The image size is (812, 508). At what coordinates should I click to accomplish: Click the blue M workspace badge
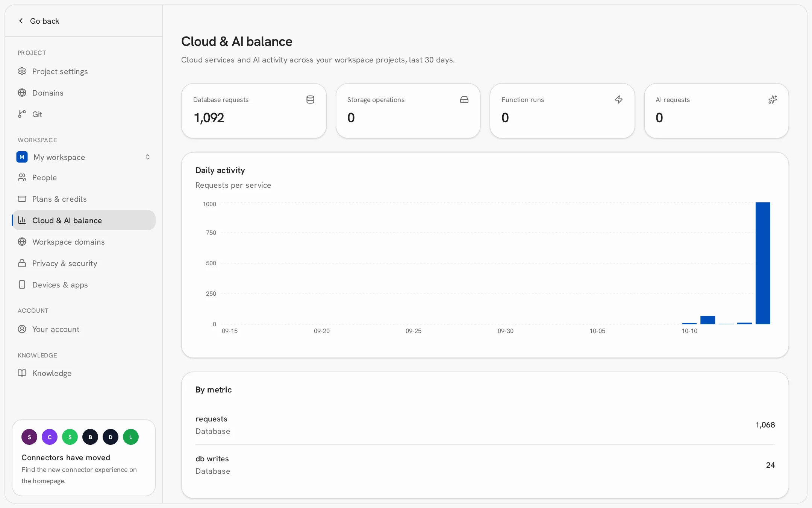click(22, 157)
